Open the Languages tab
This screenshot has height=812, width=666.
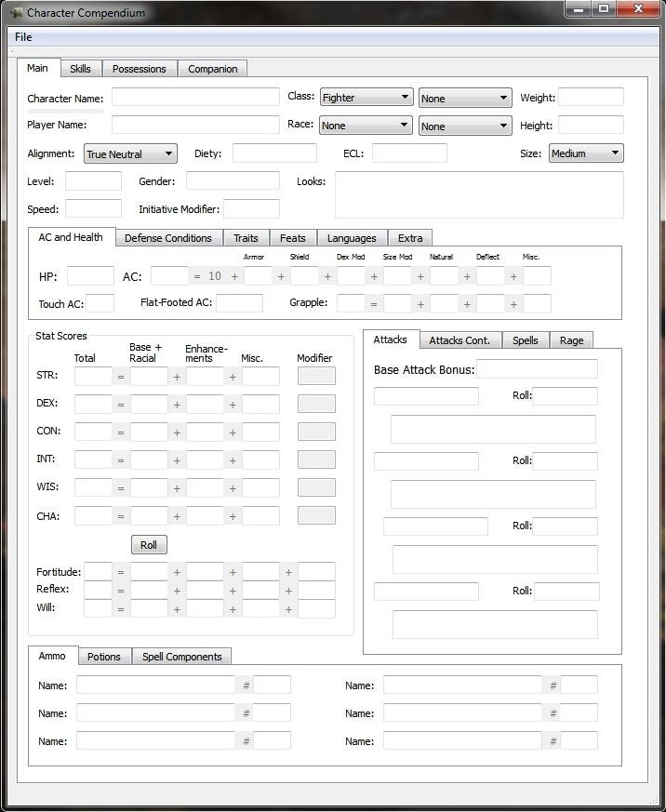pos(353,238)
